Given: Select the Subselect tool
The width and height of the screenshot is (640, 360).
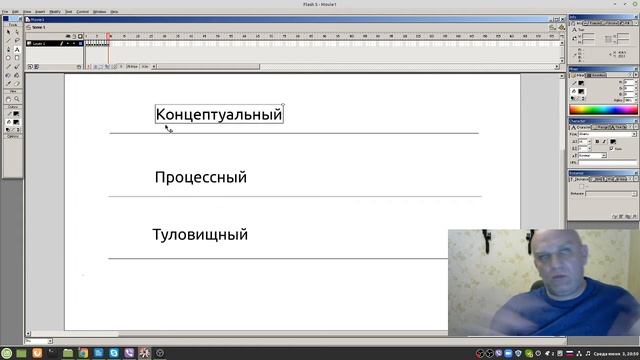Looking at the screenshot, I should click(x=17, y=32).
